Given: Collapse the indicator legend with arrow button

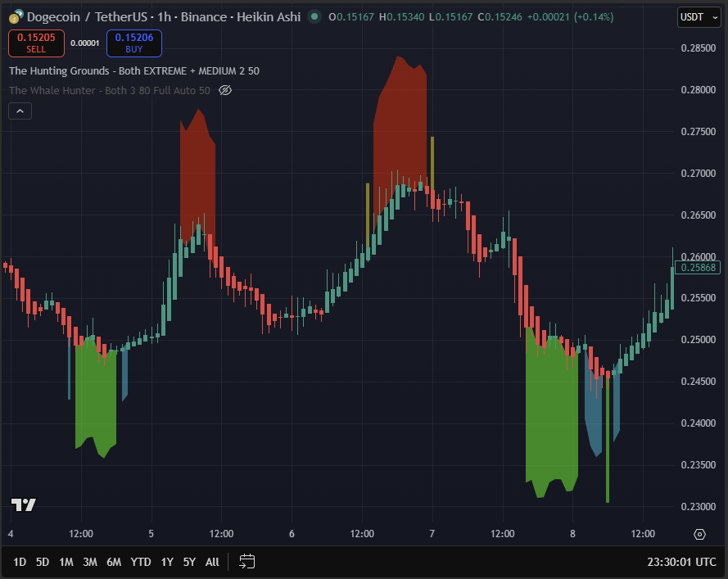Looking at the screenshot, I should (x=20, y=111).
